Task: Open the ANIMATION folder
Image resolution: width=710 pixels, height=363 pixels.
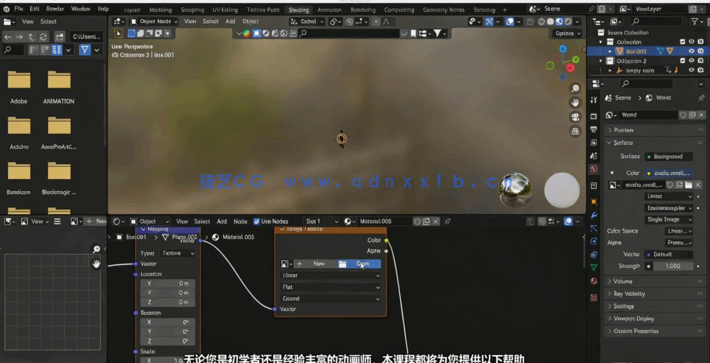Action: (59, 86)
